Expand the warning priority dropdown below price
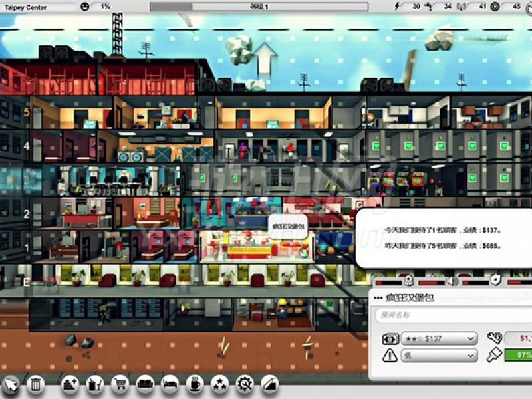This screenshot has width=532, height=399. pos(439,356)
